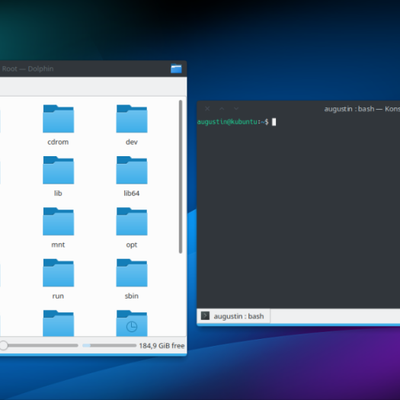The width and height of the screenshot is (400, 400).
Task: Click the Konsole window close X
Action: coord(207,109)
